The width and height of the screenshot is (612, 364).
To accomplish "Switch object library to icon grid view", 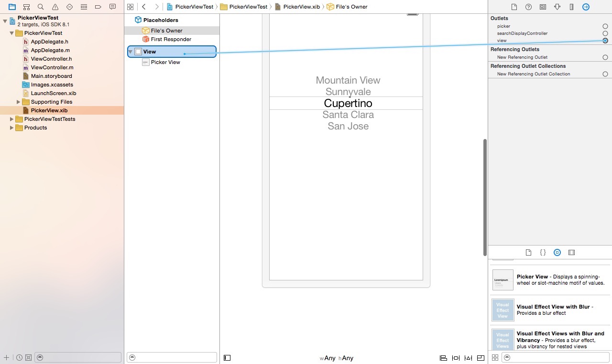I will pyautogui.click(x=495, y=357).
